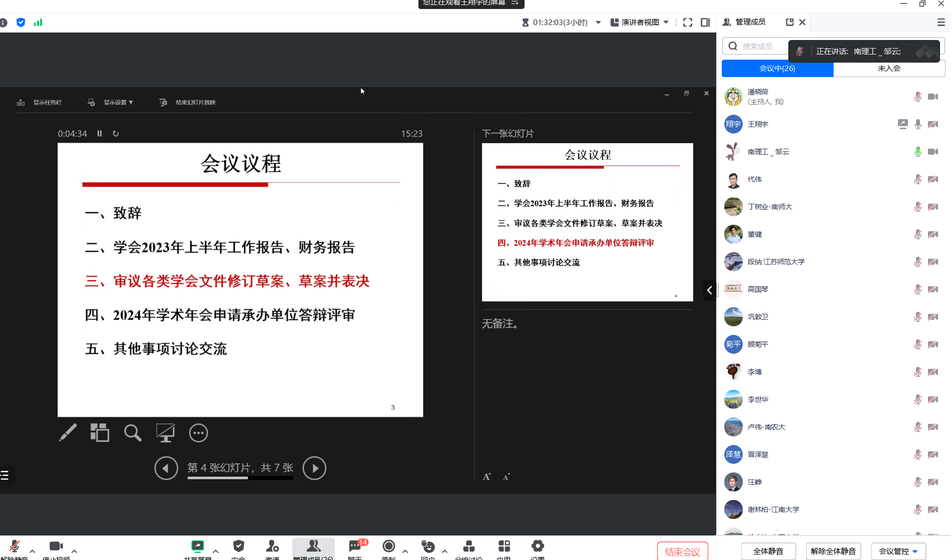Unmute your microphone in the bottom toolbar
Screen dimensions: 952x560
(15, 546)
